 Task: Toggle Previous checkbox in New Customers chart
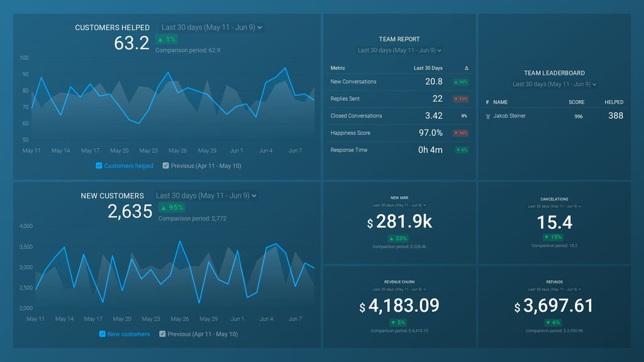click(x=162, y=334)
